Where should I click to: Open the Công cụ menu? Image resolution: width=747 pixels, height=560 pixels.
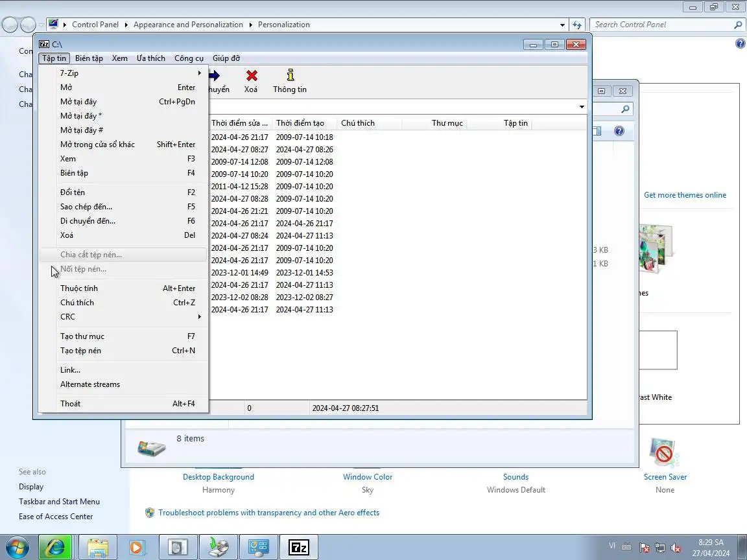click(189, 58)
